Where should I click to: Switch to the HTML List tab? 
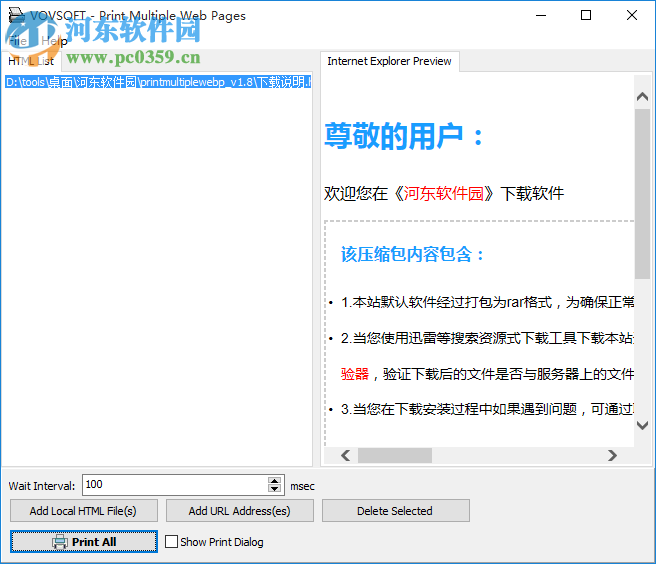pyautogui.click(x=31, y=61)
